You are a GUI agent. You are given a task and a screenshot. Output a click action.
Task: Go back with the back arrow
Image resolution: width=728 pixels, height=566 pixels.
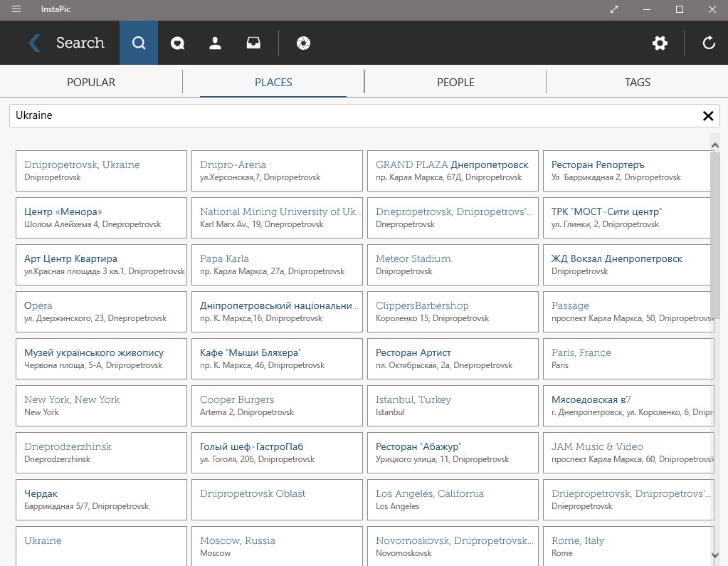click(35, 43)
